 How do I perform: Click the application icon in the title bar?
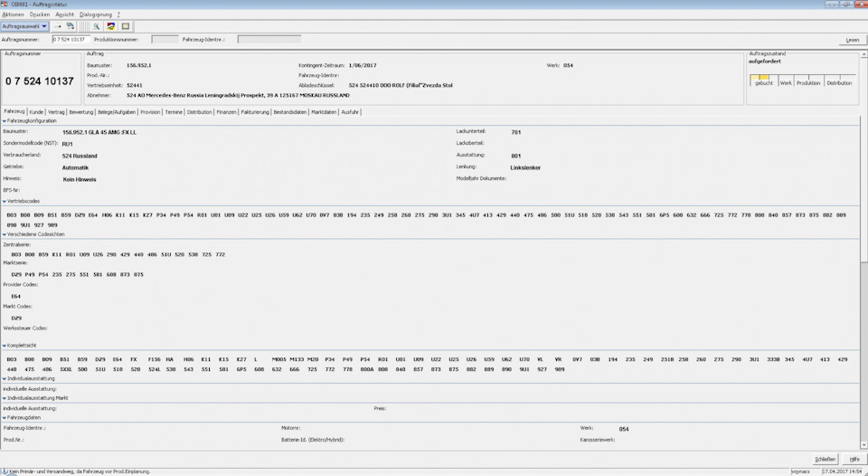click(x=5, y=5)
